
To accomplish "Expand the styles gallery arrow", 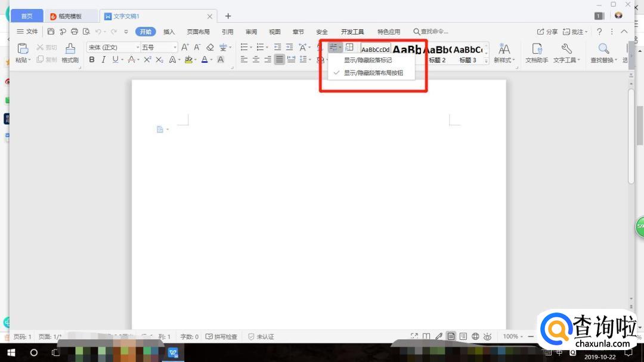I will [487, 60].
